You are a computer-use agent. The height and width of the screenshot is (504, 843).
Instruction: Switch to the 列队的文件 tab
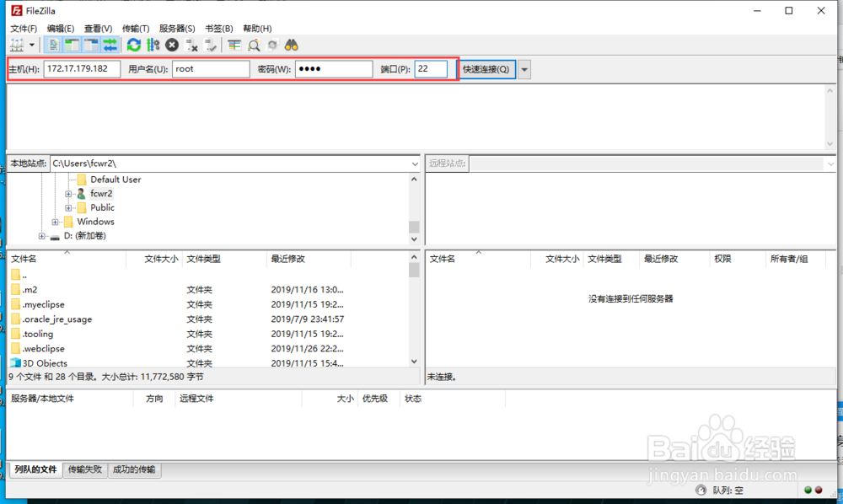35,469
